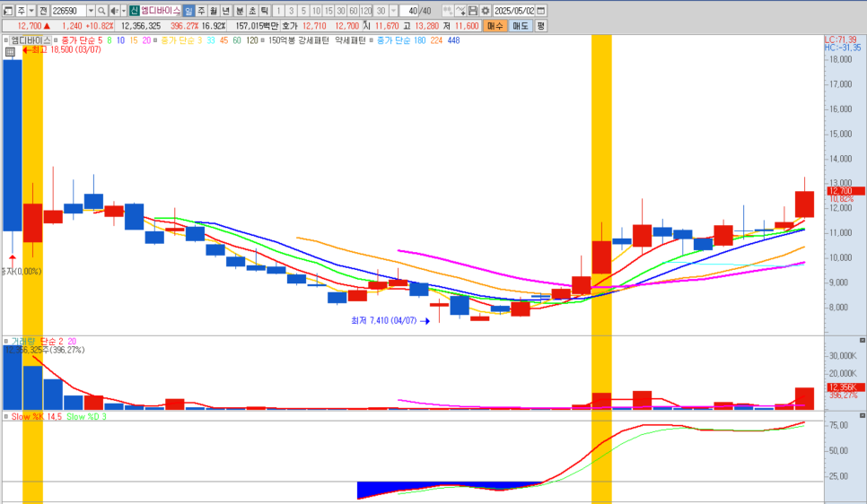Image resolution: width=867 pixels, height=504 pixels.
Task: Click volume panel collapse icon at right
Action: 862,341
